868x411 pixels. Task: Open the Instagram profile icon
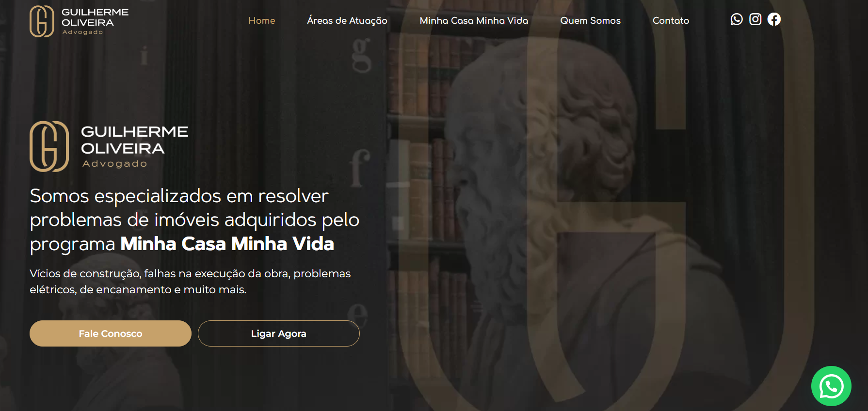point(755,19)
